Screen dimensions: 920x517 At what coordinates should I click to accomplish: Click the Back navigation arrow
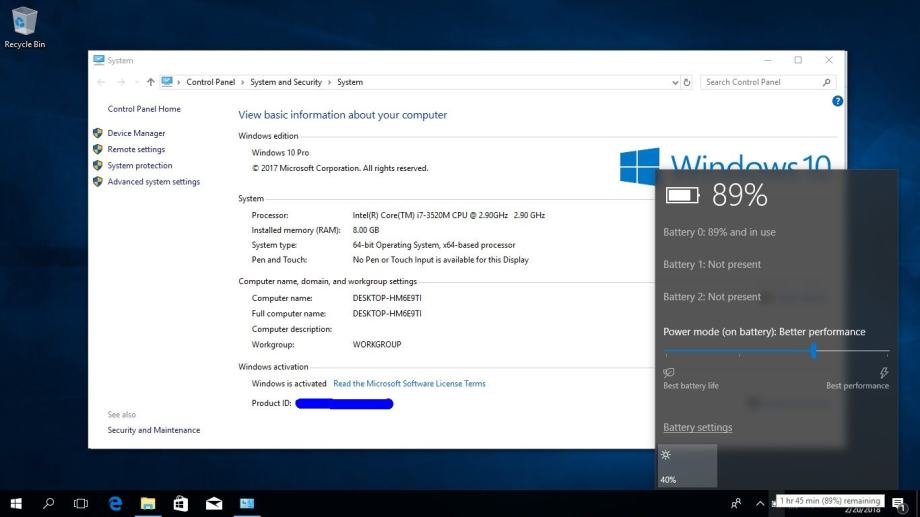[x=102, y=82]
